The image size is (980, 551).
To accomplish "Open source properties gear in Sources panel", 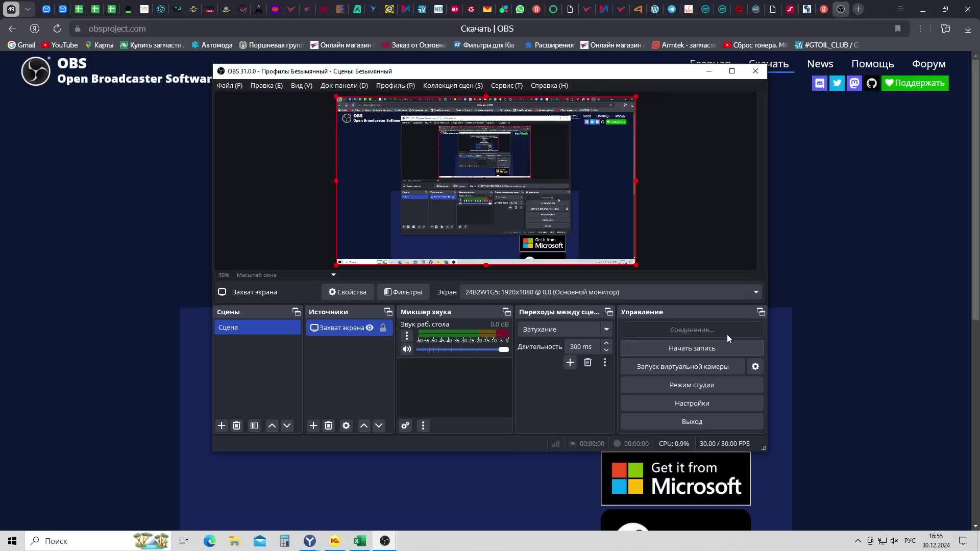I will click(346, 425).
